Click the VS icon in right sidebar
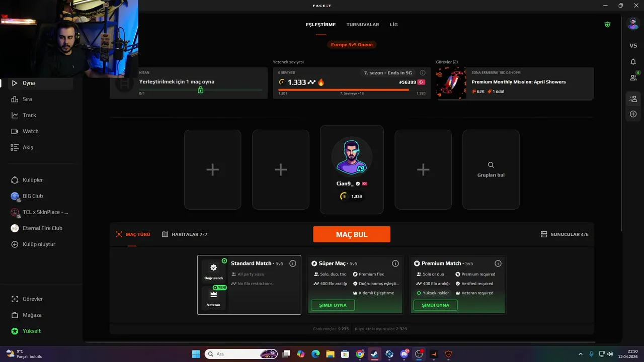The width and height of the screenshot is (644, 362). click(x=633, y=46)
